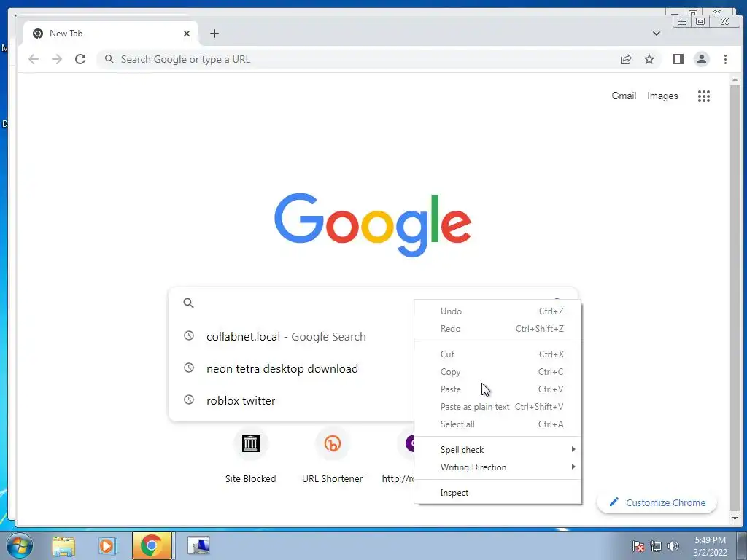Screen dimensions: 747x560
Task: Click the taskbar clock showing 5:49 PM
Action: [x=710, y=546]
